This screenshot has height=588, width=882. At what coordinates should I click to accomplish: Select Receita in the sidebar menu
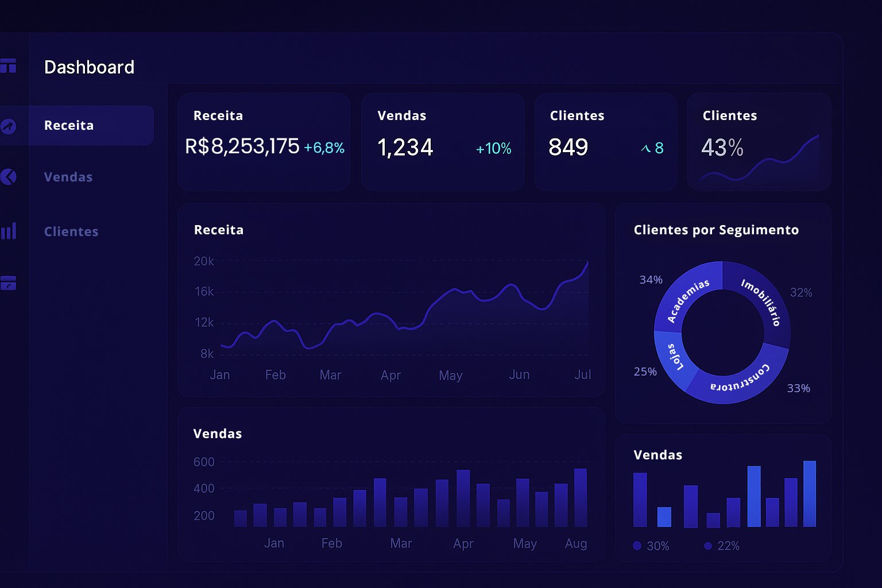pos(69,125)
